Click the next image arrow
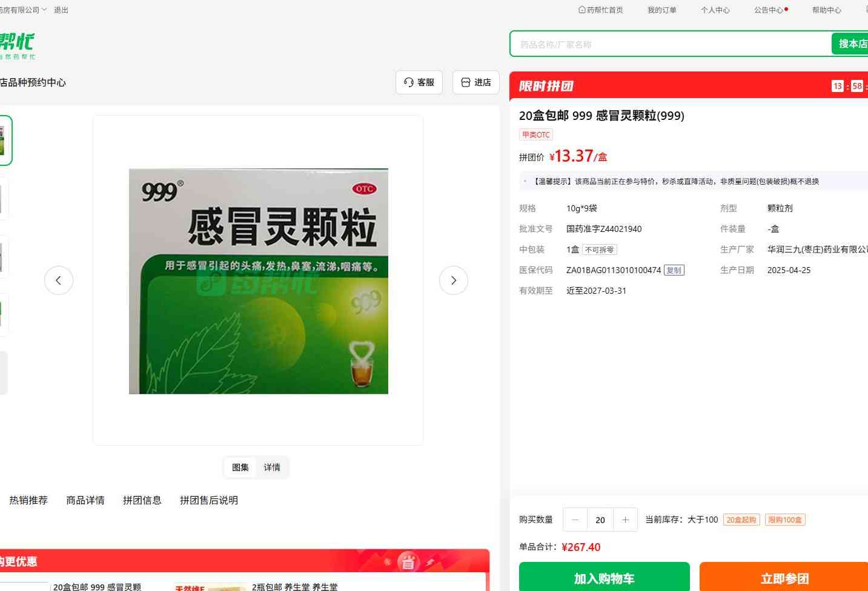Screen dimensions: 868x591 coord(453,280)
